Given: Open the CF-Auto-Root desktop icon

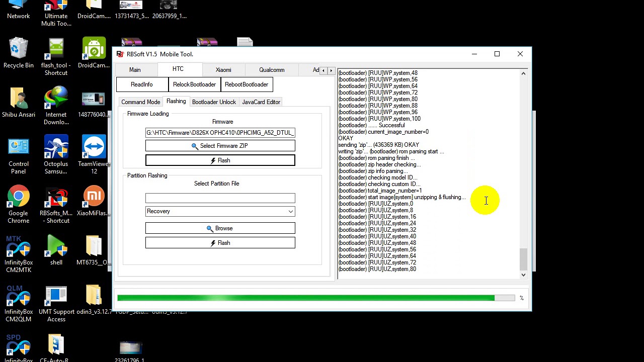Looking at the screenshot, I should [56, 347].
